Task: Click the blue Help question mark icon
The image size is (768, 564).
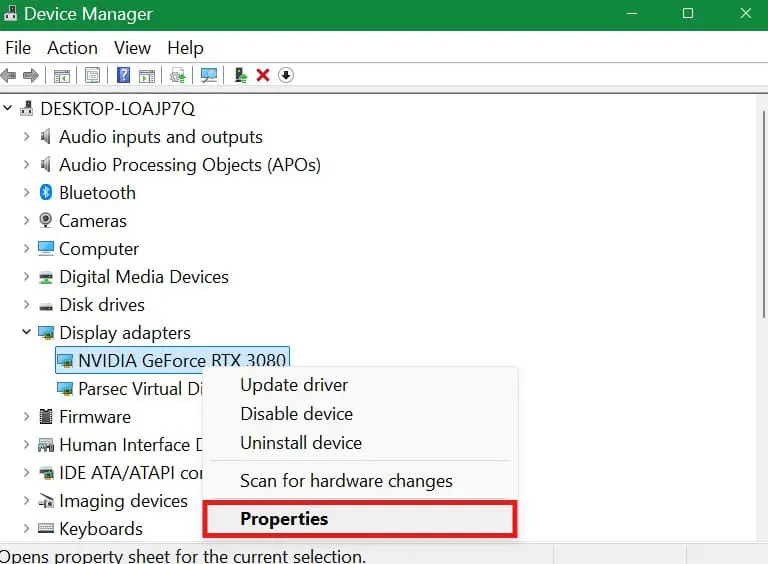Action: pyautogui.click(x=123, y=75)
